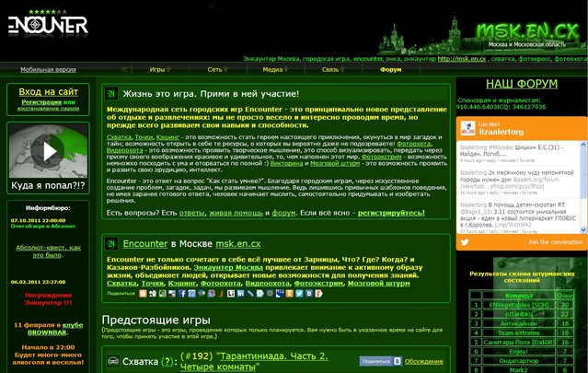The width and height of the screenshot is (588, 373).
Task: Open the msk.en.cx link in the section title
Action: click(238, 243)
